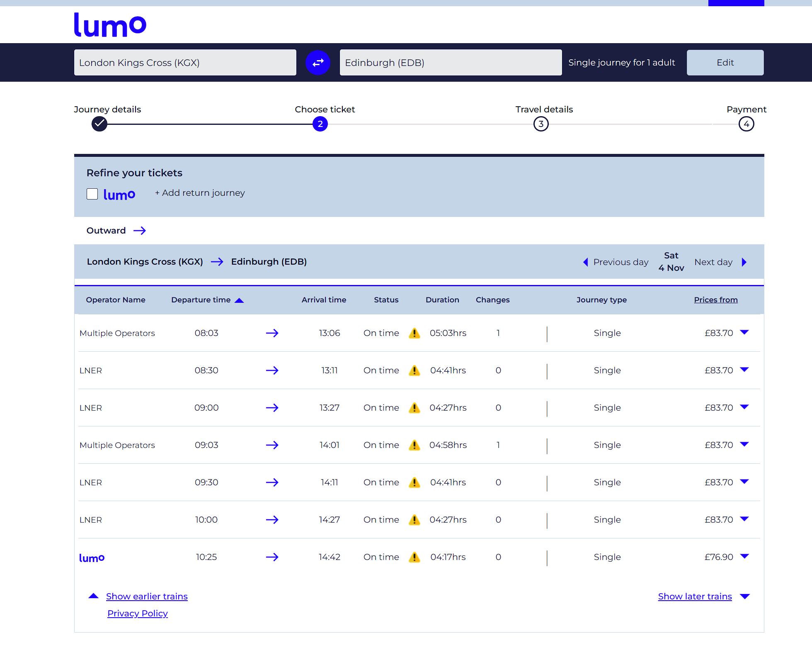Viewport: 812px width, 650px height.
Task: Click the up arrow beside Show earlier trains
Action: tap(94, 596)
